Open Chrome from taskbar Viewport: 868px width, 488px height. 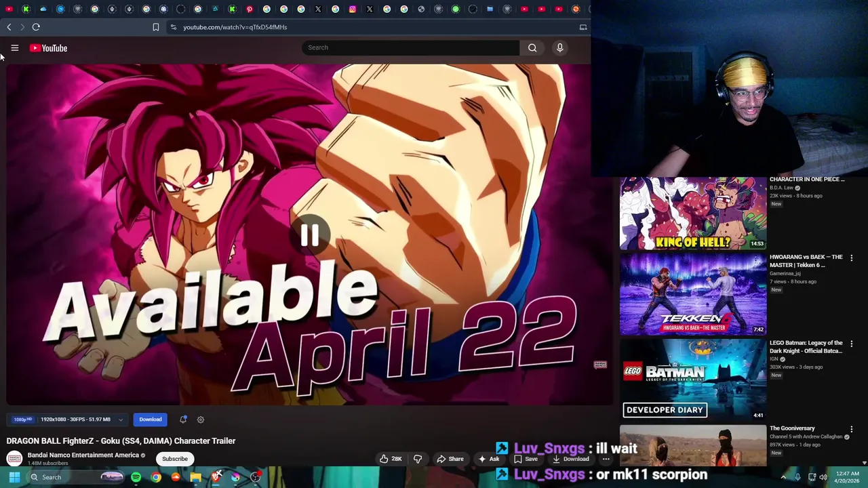[x=156, y=477]
